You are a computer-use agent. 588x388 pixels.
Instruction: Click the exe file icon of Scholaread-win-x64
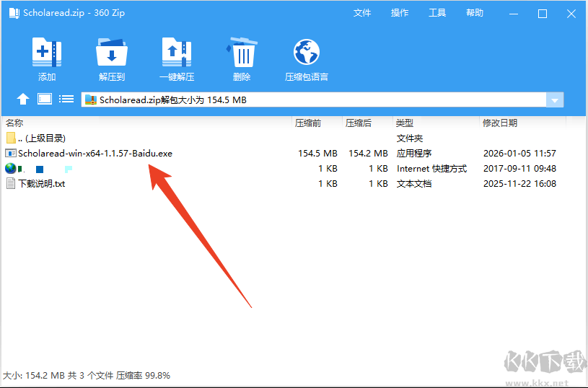click(11, 154)
